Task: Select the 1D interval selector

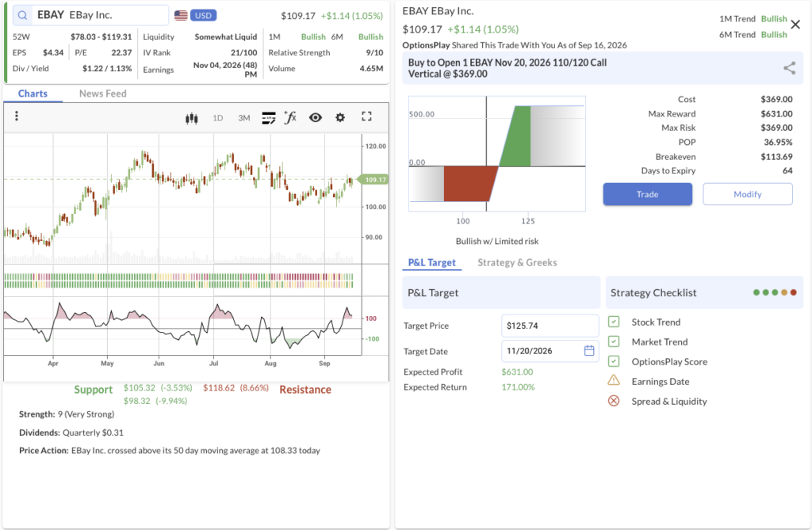Action: tap(218, 118)
